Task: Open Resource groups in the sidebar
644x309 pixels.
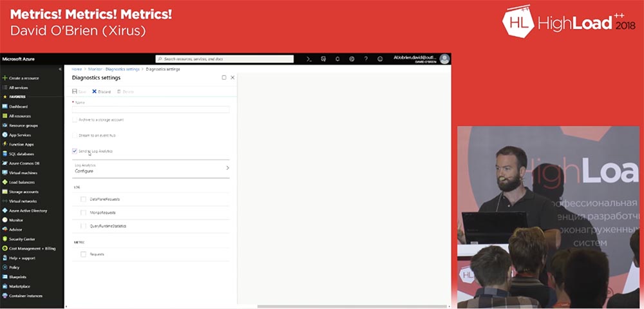Action: (x=23, y=126)
